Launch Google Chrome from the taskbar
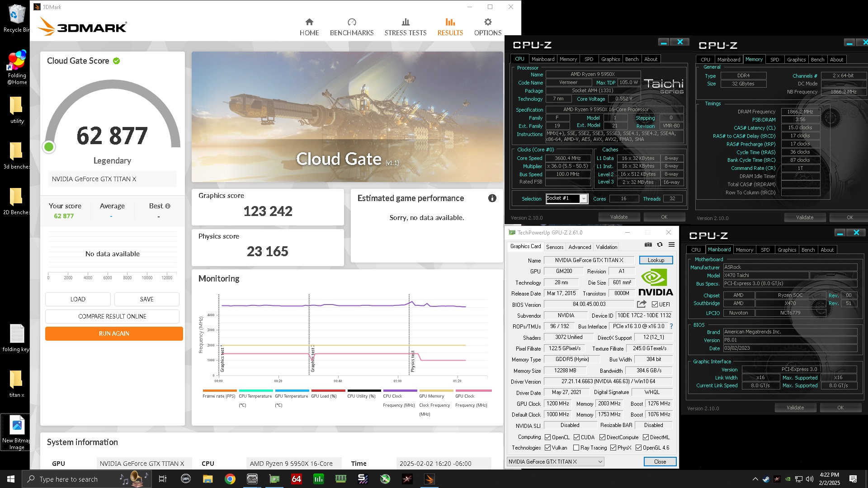Viewport: 868px width, 488px height. click(230, 479)
